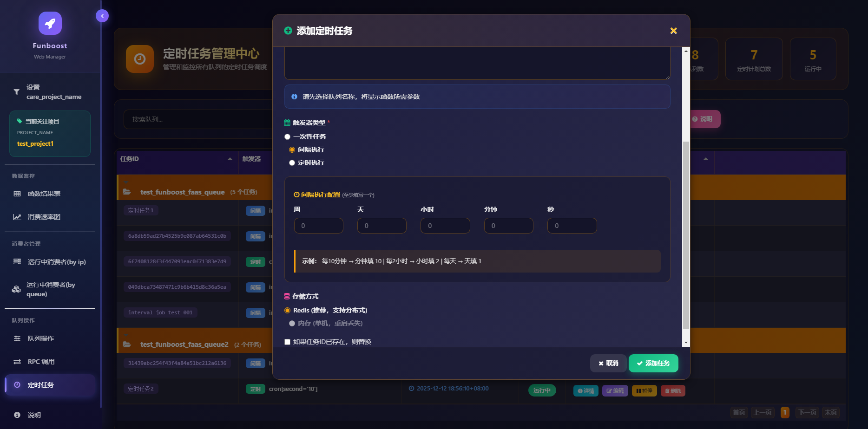Select the 间隔执行 trigger radio
Viewport: 868px width, 429px height.
coord(292,149)
